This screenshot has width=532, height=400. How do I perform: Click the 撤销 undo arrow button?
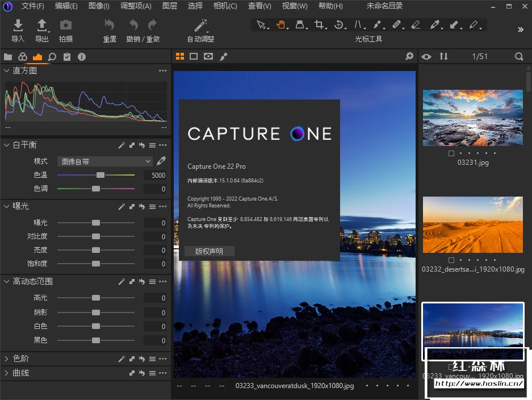[x=134, y=25]
